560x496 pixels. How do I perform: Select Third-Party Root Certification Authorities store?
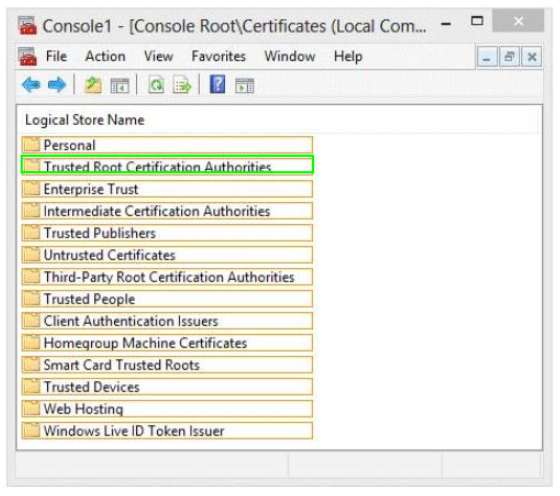167,277
